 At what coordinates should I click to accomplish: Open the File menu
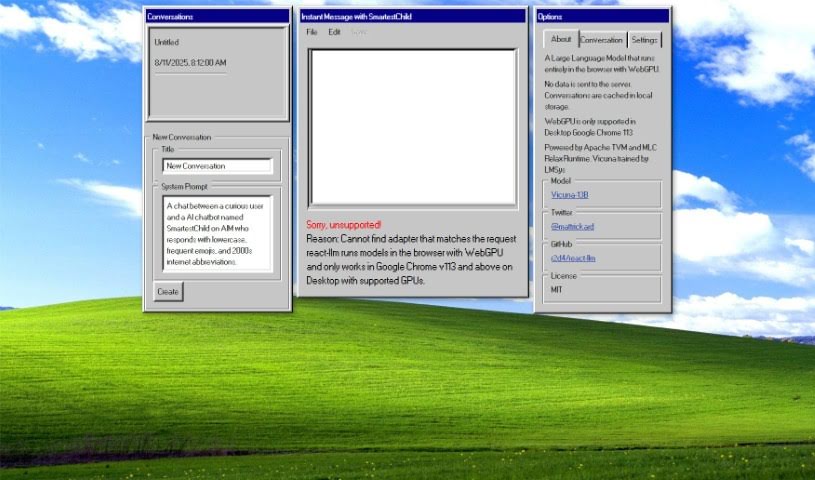click(311, 32)
